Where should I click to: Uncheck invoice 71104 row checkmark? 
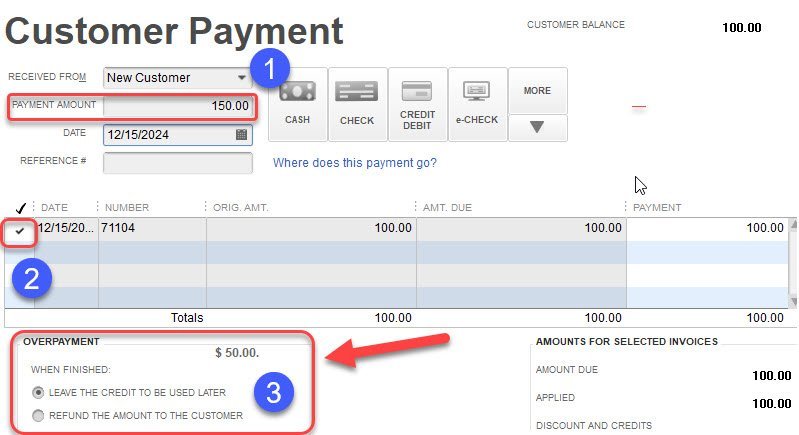tap(20, 230)
